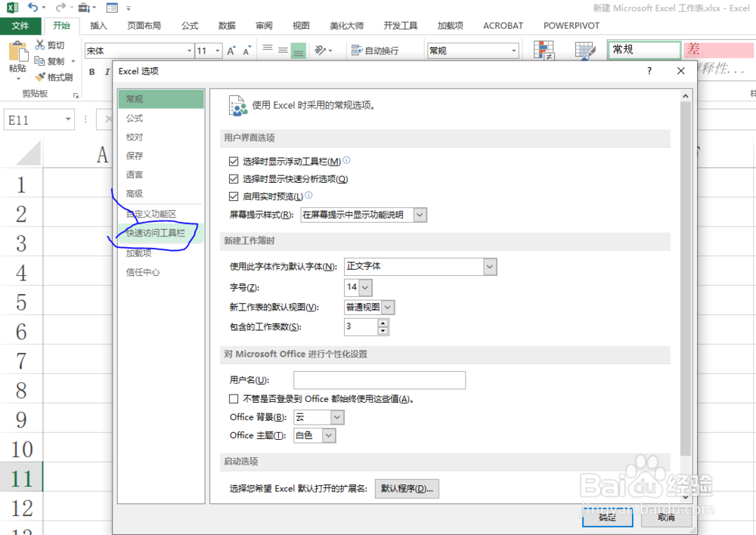Viewport: 756px width, 535px height.
Task: Open Copy (复制) dropdown arrow
Action: tap(73, 61)
